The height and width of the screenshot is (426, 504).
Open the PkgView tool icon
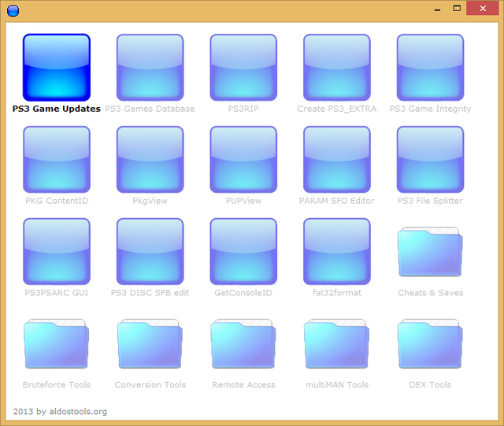pos(150,160)
